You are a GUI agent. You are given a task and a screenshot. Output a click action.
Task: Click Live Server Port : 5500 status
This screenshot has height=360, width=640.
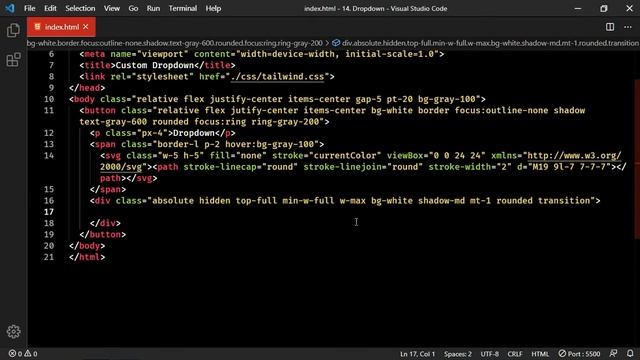pyautogui.click(x=579, y=354)
